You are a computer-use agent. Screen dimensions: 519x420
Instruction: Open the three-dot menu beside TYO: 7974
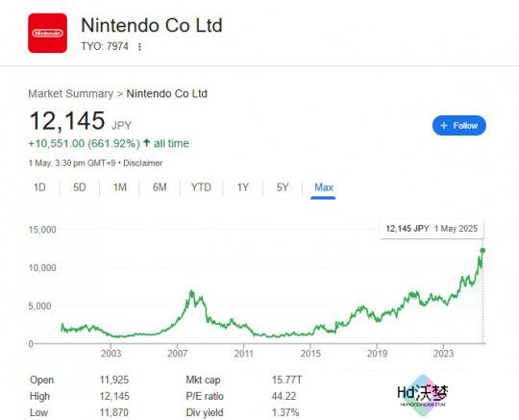139,47
